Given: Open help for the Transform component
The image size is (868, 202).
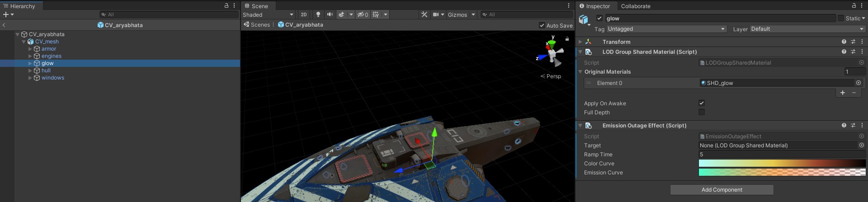Looking at the screenshot, I should point(844,42).
